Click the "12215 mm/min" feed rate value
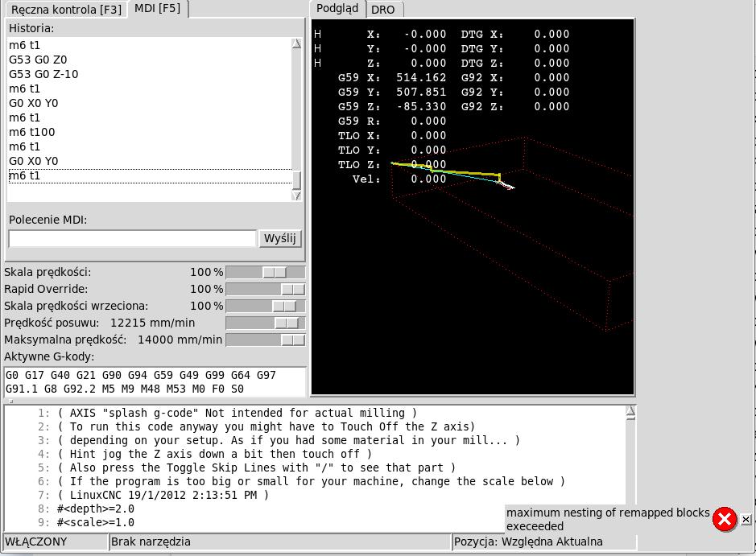 152,323
